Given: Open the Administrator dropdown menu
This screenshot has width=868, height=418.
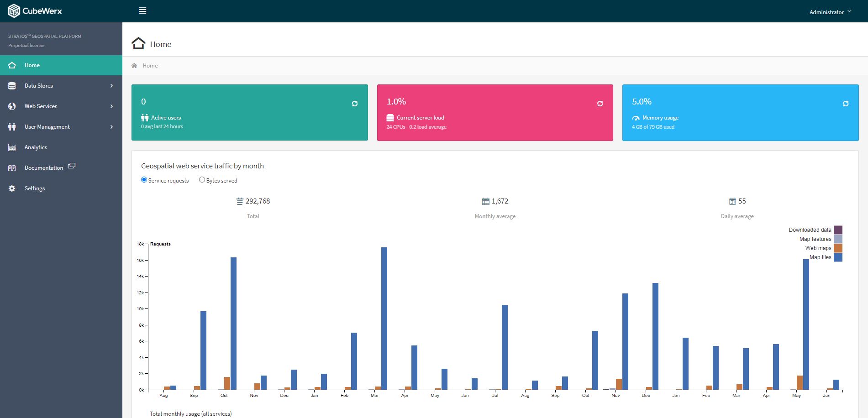Looking at the screenshot, I should click(x=830, y=12).
